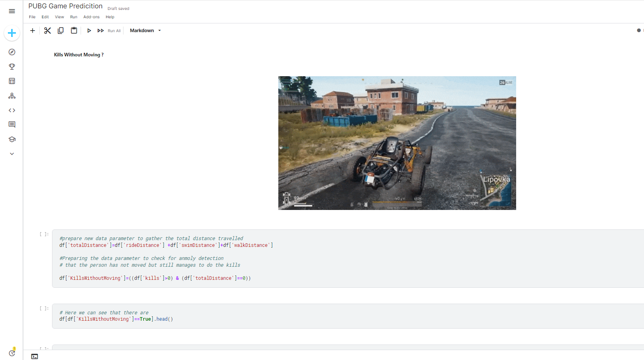Open the Help menu
This screenshot has width=644, height=360.
110,17
